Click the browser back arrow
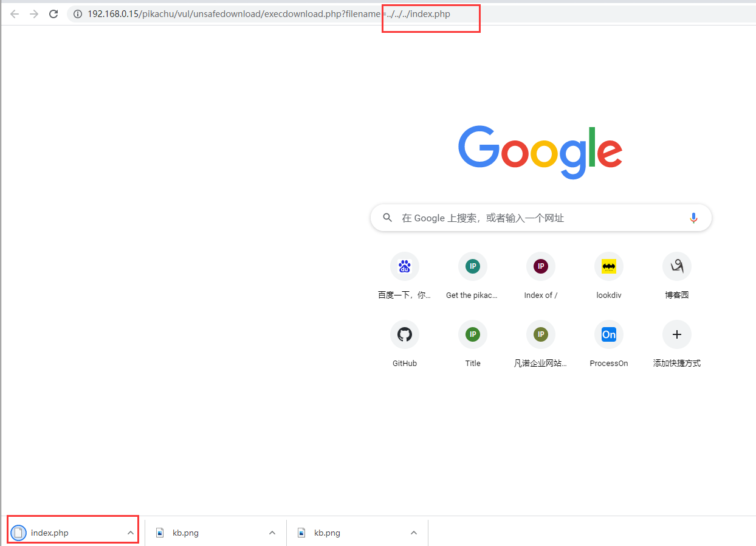This screenshot has width=756, height=546. [15, 14]
